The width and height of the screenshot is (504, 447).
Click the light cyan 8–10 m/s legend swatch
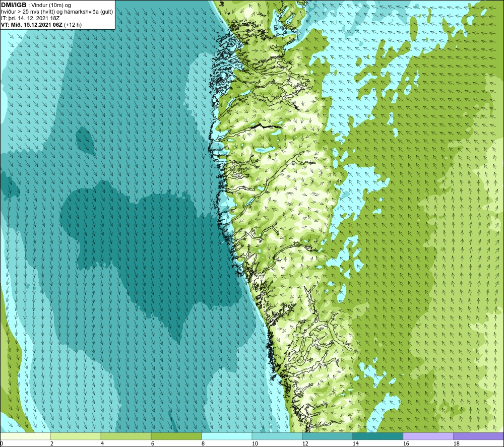pos(227,436)
